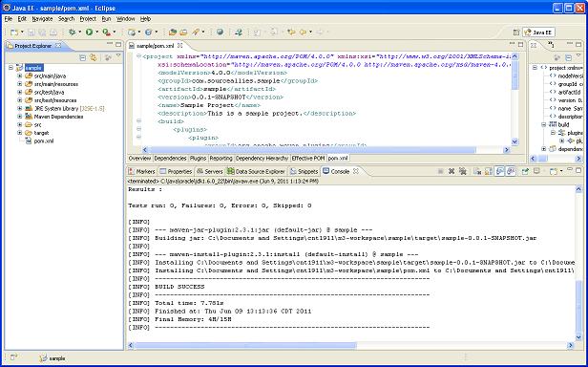
Task: Open the Debug configurations dropdown arrow
Action: [80, 32]
